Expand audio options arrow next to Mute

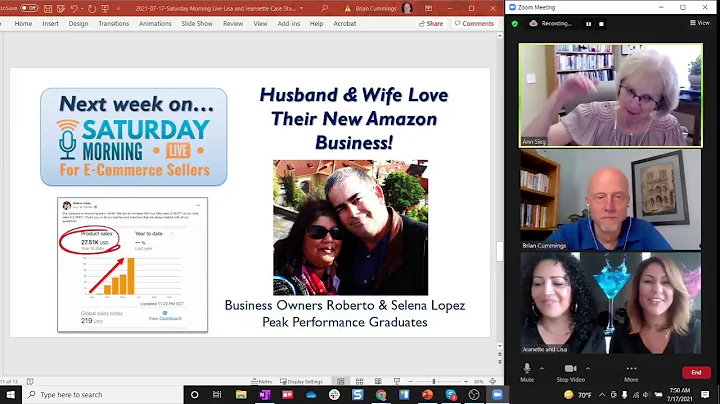(542, 368)
